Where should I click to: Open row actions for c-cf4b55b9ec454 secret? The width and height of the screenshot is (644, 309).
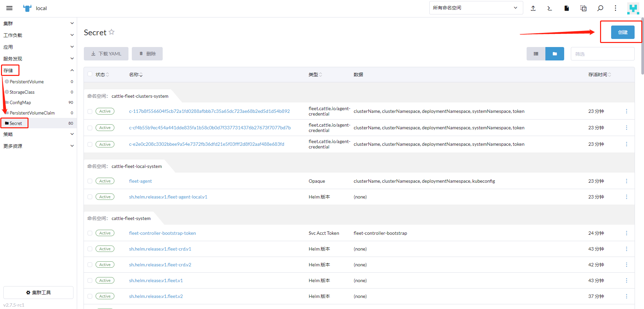627,128
